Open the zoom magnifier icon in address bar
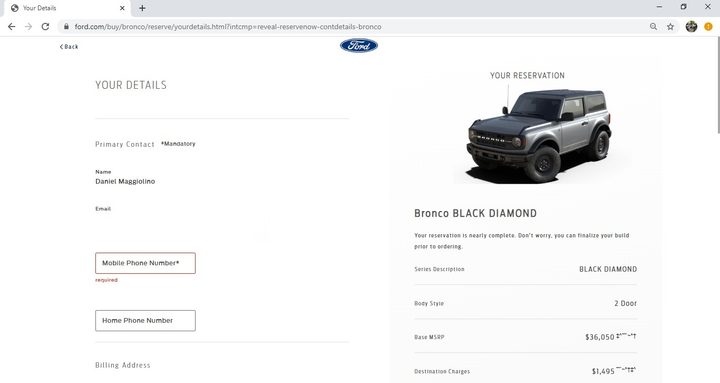Image resolution: width=720 pixels, height=383 pixels. point(653,27)
